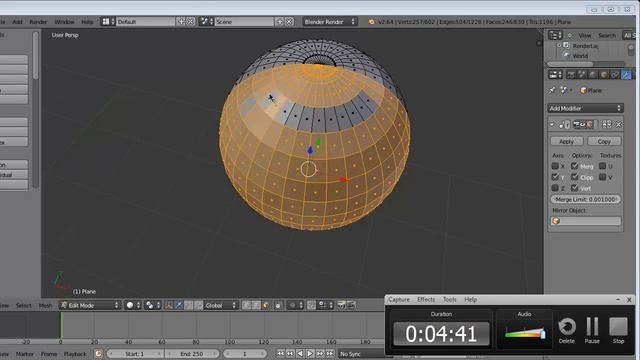Open the Render menu
Screen dimensions: 640x360
[38, 22]
